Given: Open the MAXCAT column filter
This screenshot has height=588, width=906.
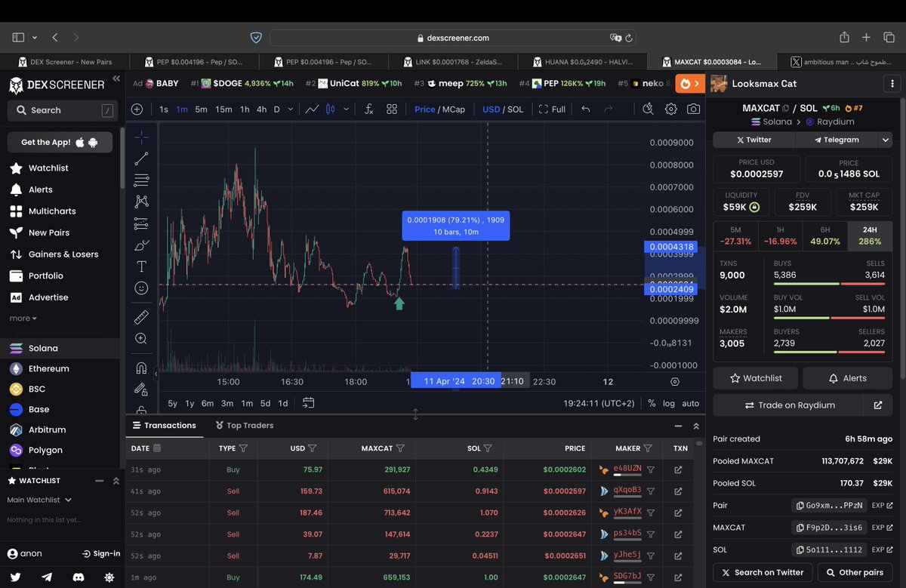Looking at the screenshot, I should pos(400,448).
